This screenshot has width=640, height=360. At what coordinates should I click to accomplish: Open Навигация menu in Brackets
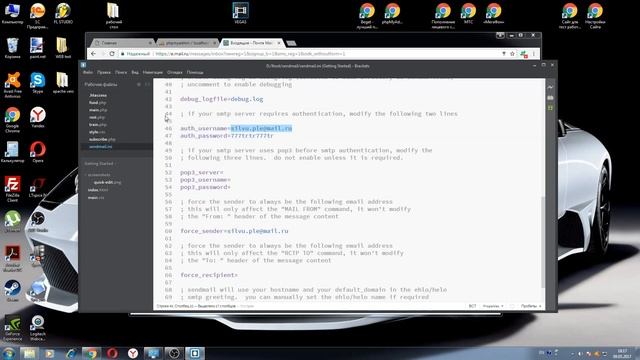point(153,72)
